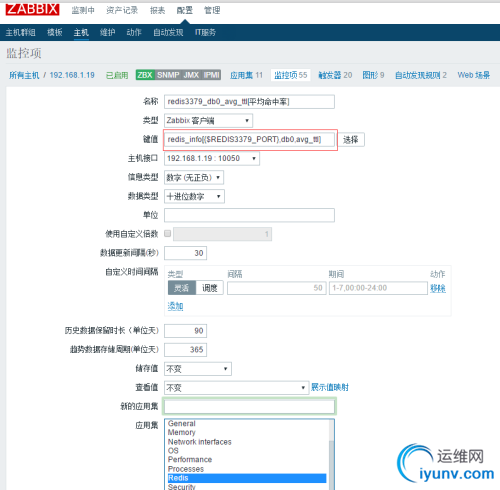The height and width of the screenshot is (490, 500).
Task: Open the 资产记录 top menu
Action: (x=122, y=10)
